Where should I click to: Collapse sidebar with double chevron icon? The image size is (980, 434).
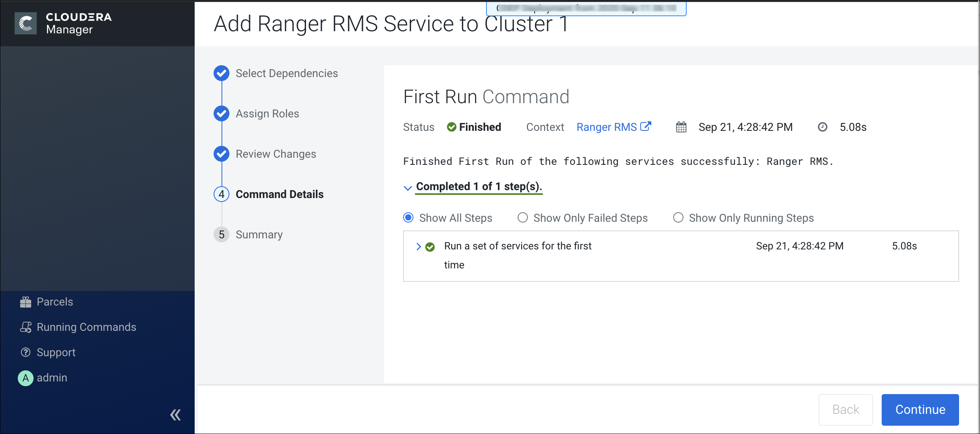pos(175,415)
